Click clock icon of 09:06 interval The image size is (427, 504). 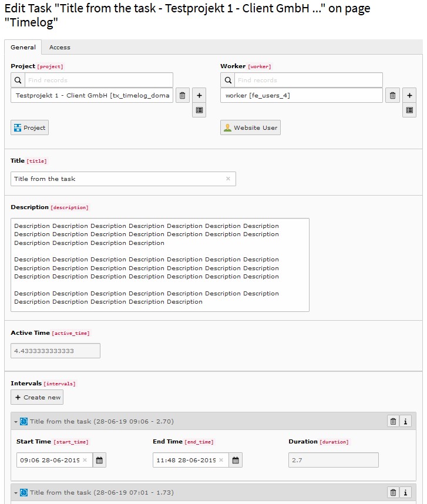(23, 421)
